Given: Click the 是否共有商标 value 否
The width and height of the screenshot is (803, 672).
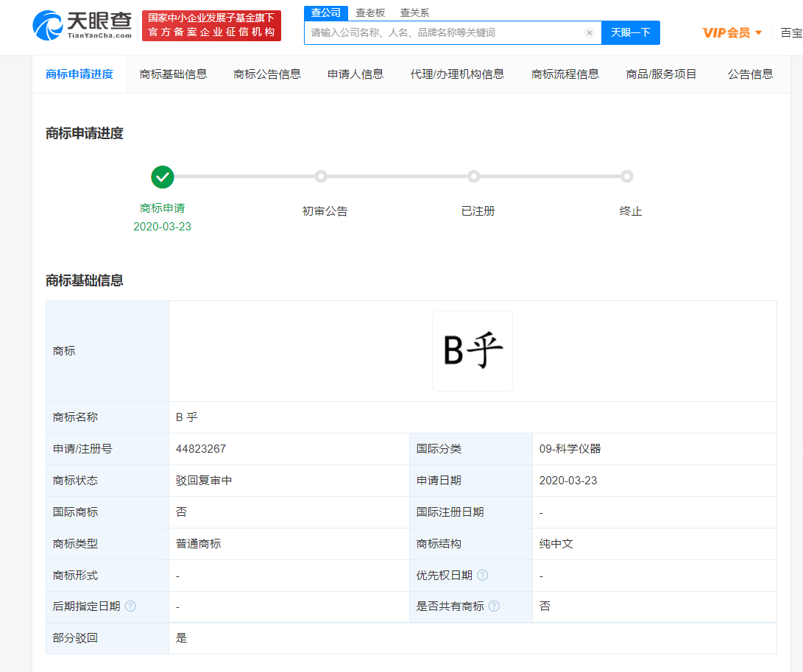Looking at the screenshot, I should [545, 606].
